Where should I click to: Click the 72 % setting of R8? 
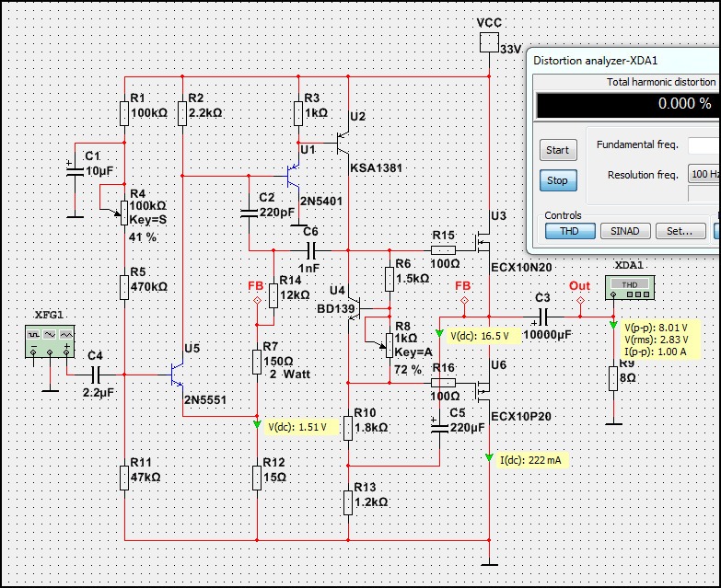(x=408, y=369)
